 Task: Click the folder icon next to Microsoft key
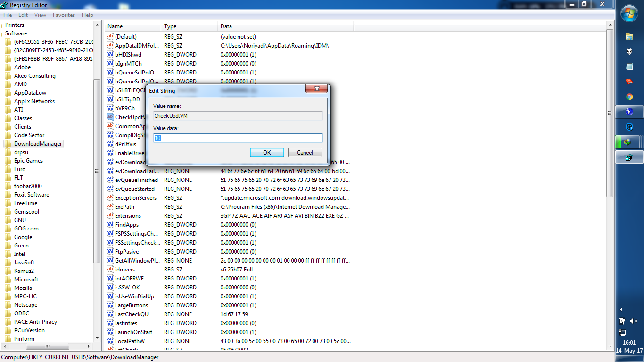coord(8,280)
